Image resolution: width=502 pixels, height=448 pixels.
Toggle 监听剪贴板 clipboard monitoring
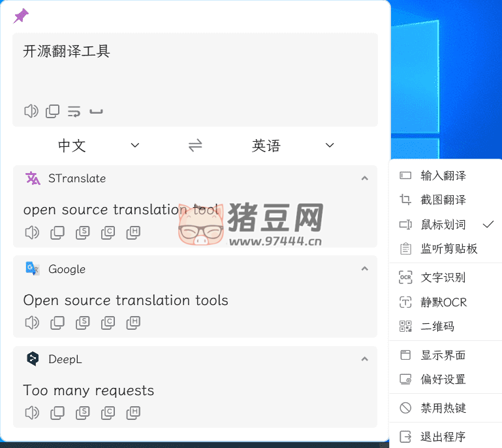(x=449, y=249)
